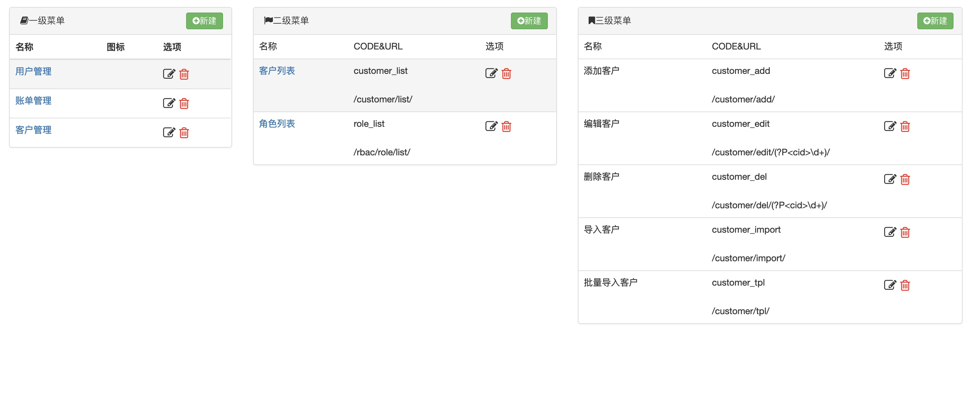The image size is (980, 411).
Task: Select the 客户列表 link
Action: click(x=277, y=70)
